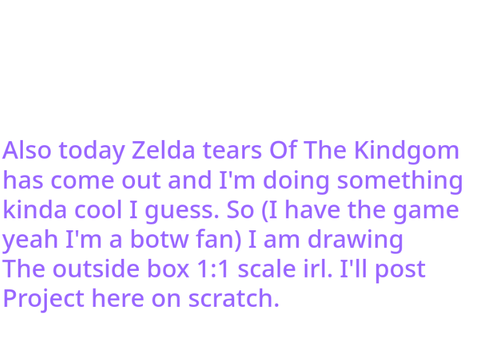Click the word "scale" in the fifth line
This screenshot has height=360, width=480.
point(267,269)
